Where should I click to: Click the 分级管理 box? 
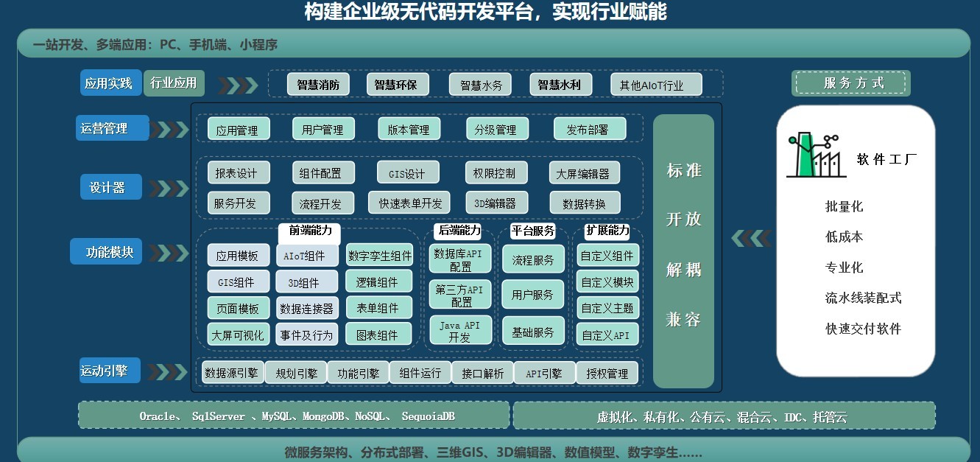click(496, 129)
